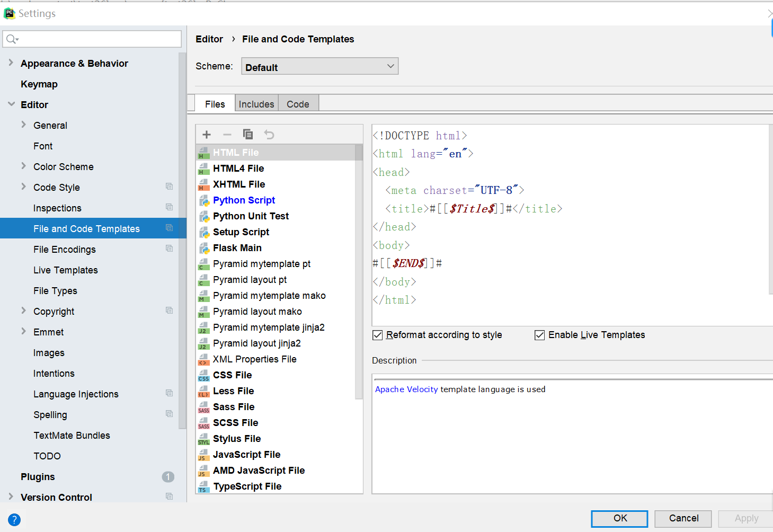Click the settings tree scrollbar
Screen dimensions: 773x532
tap(183, 240)
